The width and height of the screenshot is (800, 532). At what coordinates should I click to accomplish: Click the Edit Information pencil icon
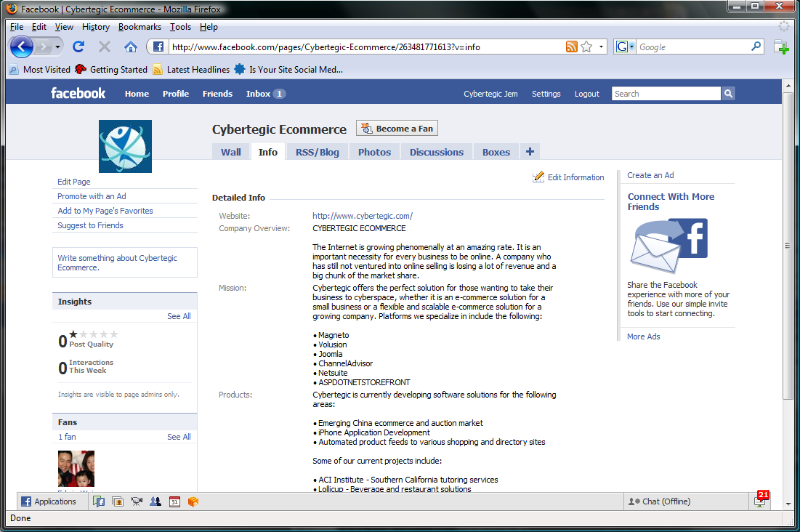pyautogui.click(x=538, y=177)
